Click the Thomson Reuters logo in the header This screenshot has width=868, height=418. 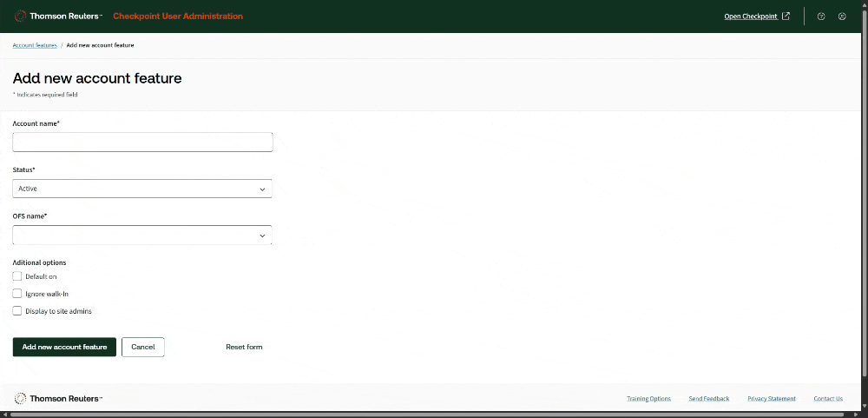click(58, 16)
